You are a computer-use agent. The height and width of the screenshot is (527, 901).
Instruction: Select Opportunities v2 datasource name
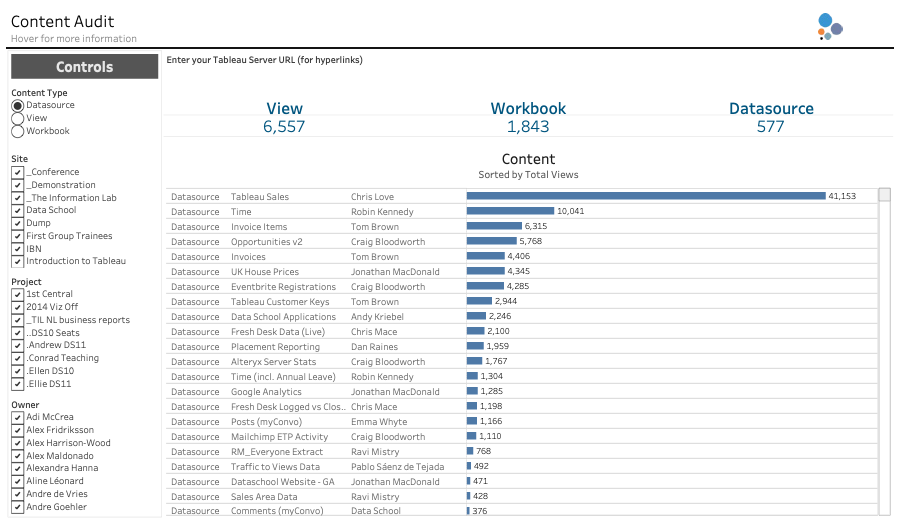pos(267,242)
